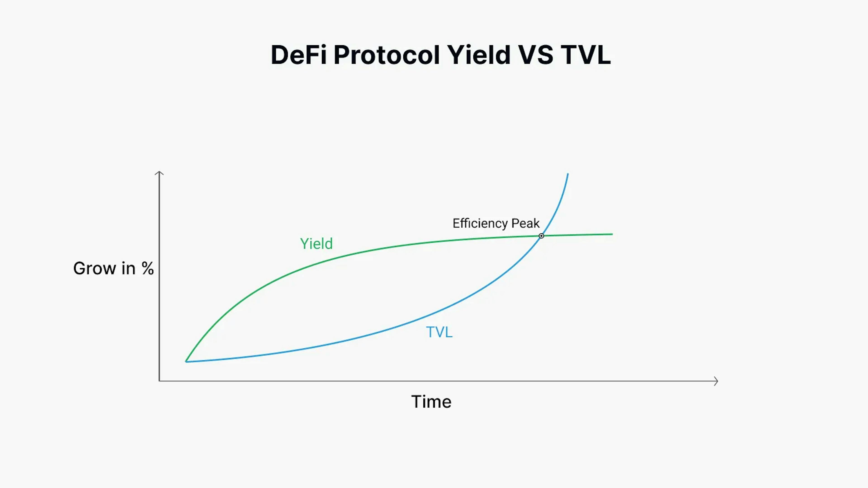Click the Efficiency Peak label text

click(495, 222)
